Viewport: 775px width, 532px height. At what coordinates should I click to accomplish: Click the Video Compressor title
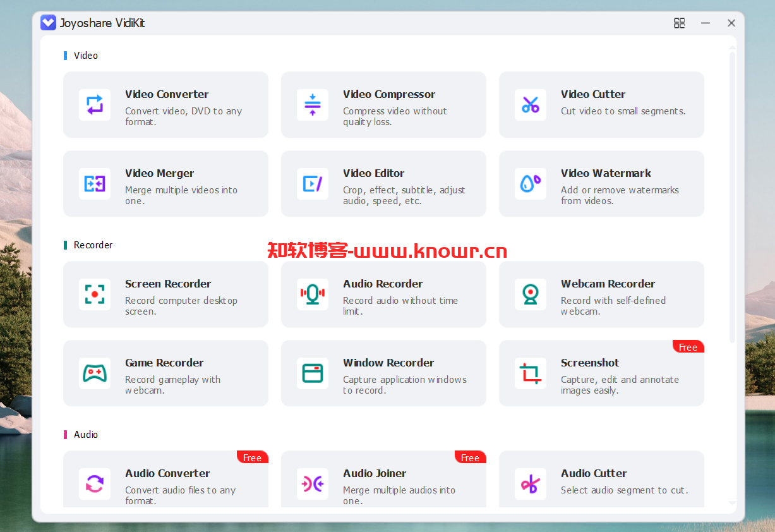click(x=389, y=95)
